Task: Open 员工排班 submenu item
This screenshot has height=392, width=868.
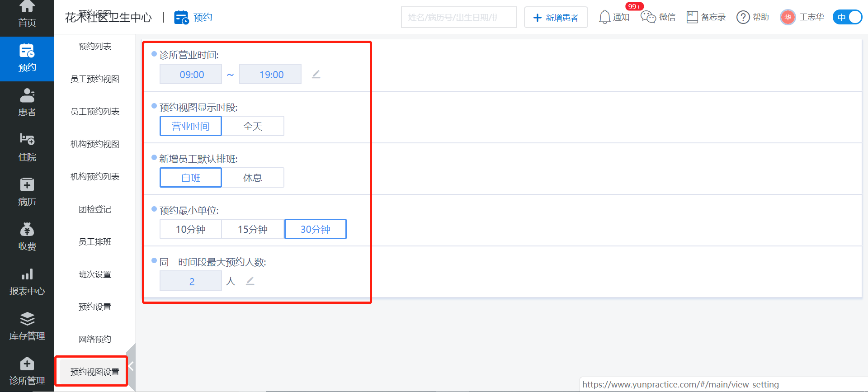Action: (x=95, y=241)
